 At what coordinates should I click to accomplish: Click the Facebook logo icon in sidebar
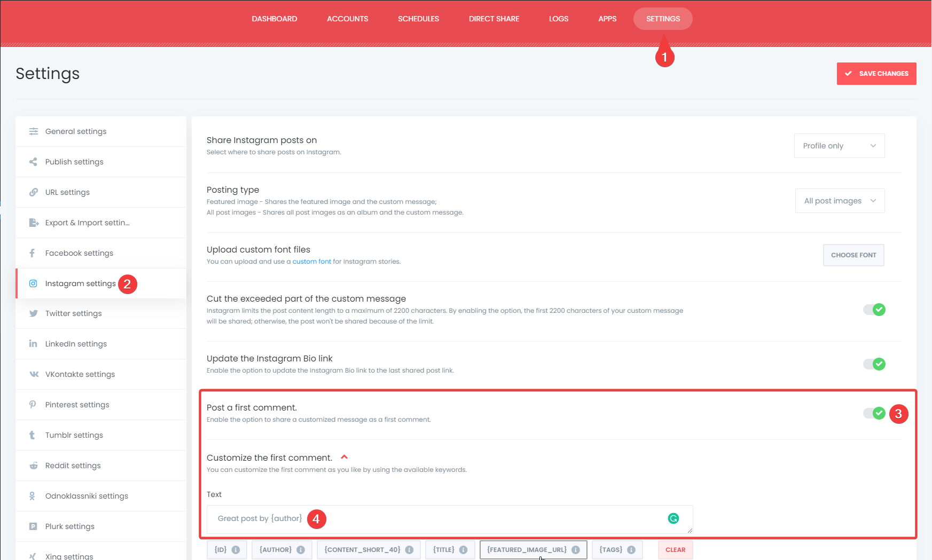pos(33,253)
